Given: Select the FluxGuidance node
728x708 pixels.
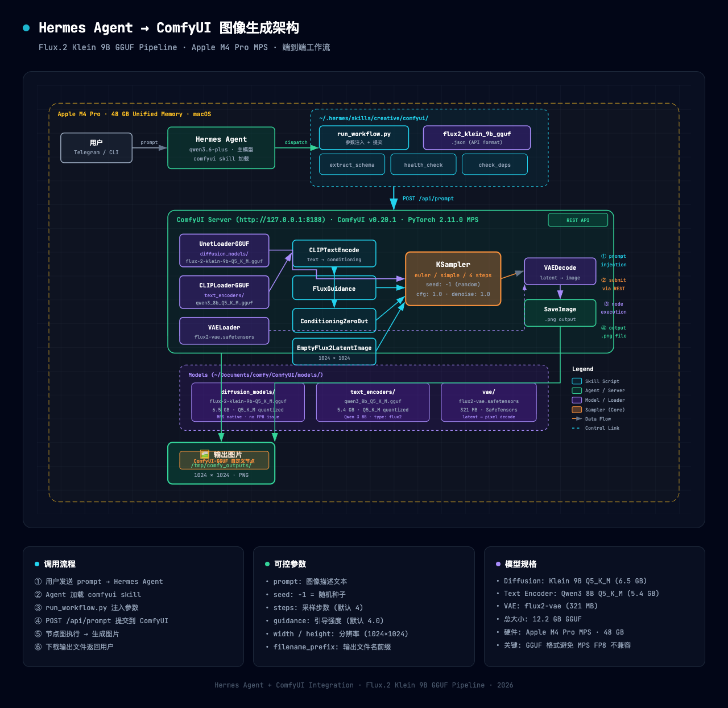Looking at the screenshot, I should point(334,288).
